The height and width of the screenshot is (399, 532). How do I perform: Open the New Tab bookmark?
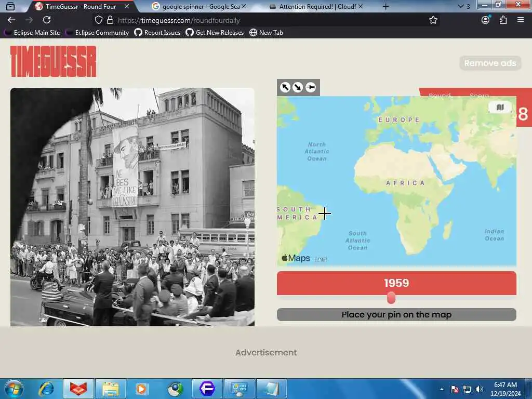(267, 33)
